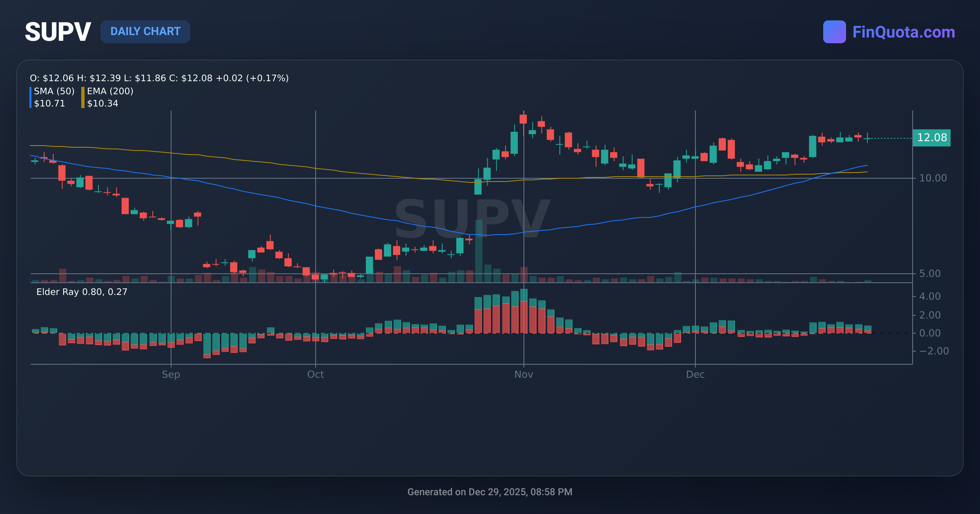Image resolution: width=980 pixels, height=514 pixels.
Task: Click the generated-on timestamp footer
Action: pyautogui.click(x=490, y=492)
